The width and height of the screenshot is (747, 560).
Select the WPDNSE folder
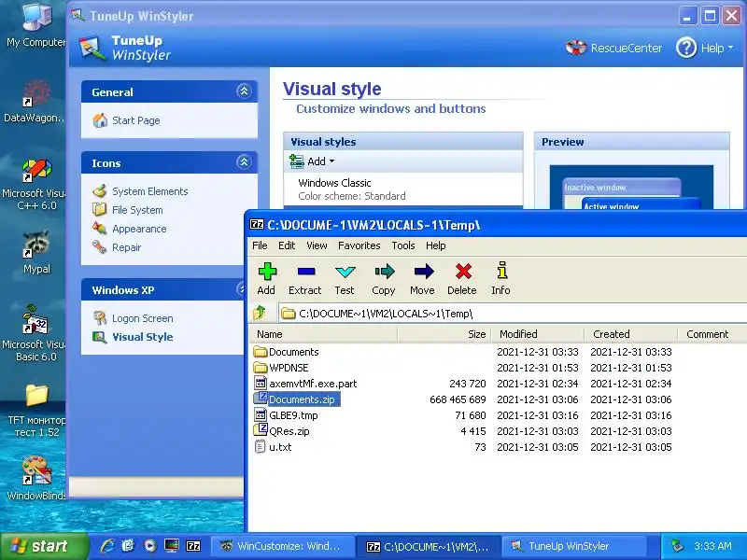pyautogui.click(x=282, y=368)
